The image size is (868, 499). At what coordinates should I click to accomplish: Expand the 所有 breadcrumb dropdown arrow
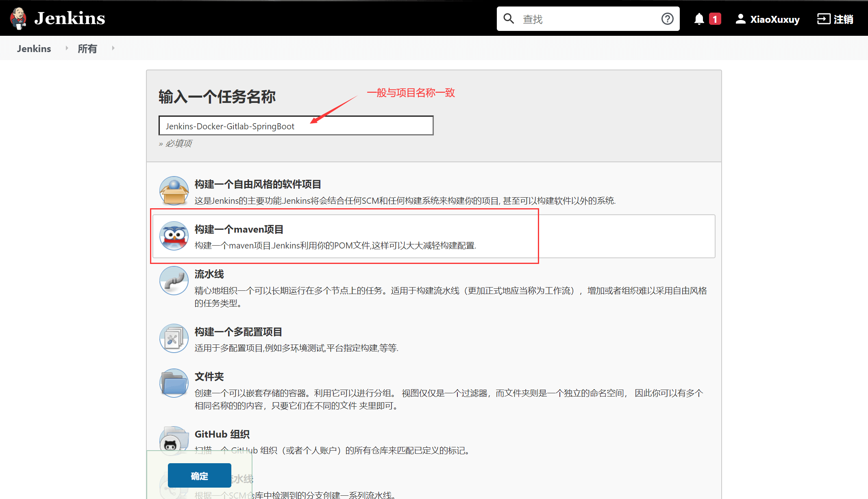coord(113,48)
